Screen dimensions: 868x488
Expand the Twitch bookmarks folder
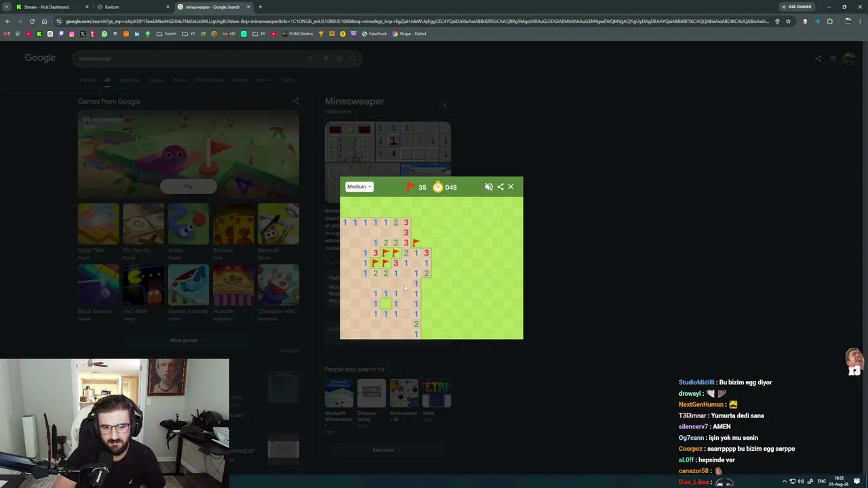[166, 34]
